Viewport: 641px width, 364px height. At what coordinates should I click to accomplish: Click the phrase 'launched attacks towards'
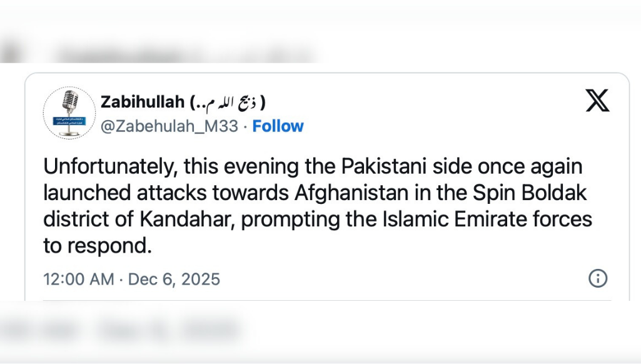click(x=166, y=193)
